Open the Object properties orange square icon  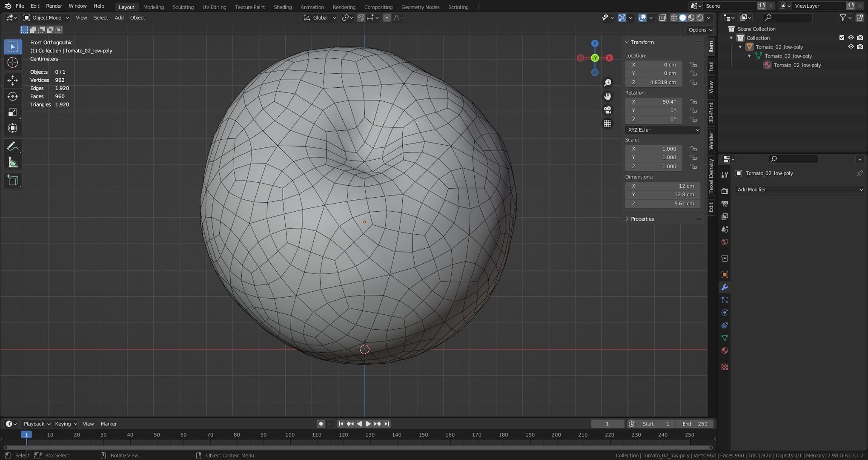pyautogui.click(x=725, y=275)
